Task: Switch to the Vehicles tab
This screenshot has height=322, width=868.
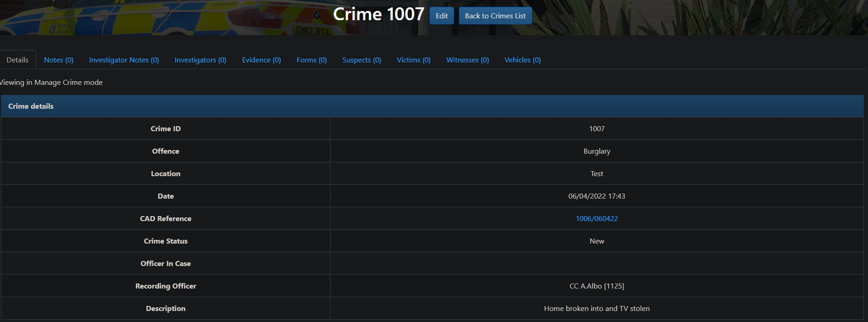Action: point(522,60)
